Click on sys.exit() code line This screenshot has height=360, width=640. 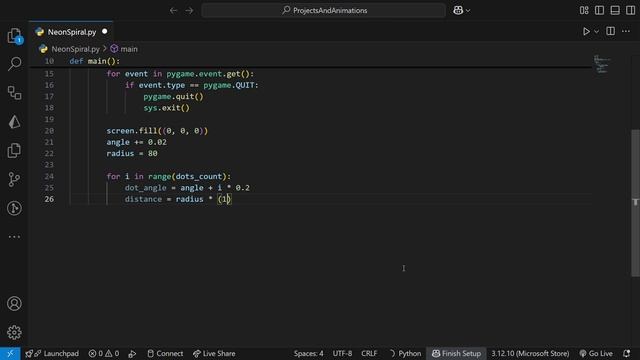point(167,108)
